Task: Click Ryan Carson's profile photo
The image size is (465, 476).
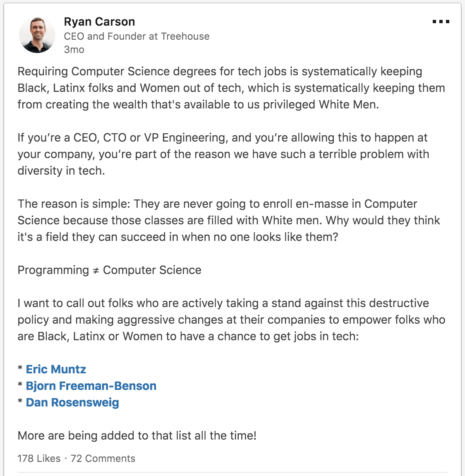Action: (37, 35)
